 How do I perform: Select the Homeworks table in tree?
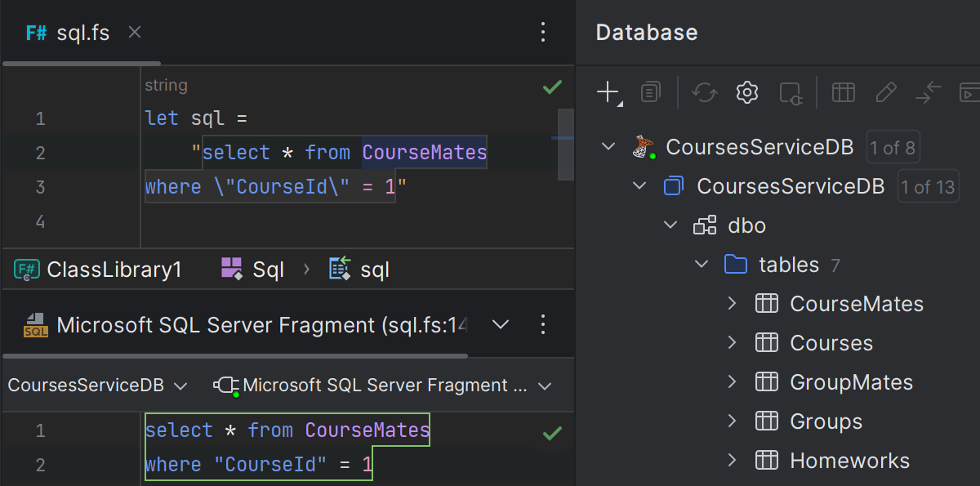coord(849,461)
